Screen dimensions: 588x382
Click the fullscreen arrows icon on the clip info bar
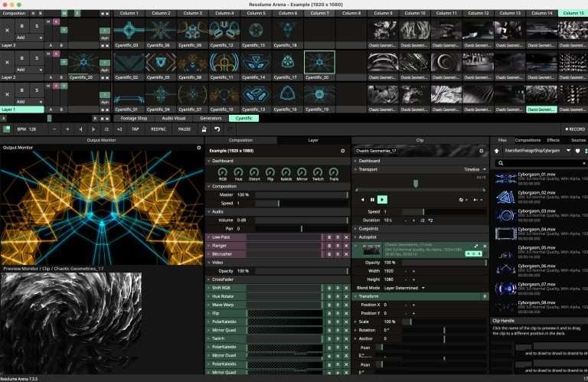point(476,246)
